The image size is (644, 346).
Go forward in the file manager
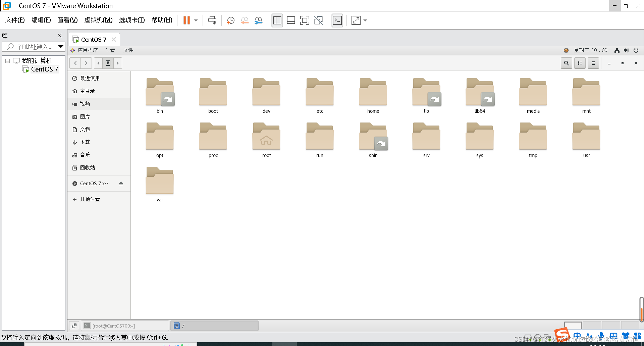[86, 63]
